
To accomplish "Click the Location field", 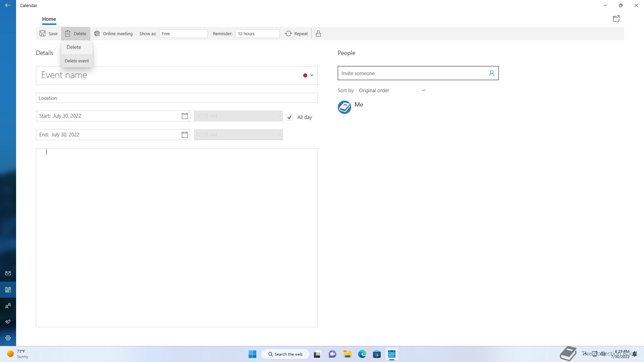I will [x=177, y=98].
